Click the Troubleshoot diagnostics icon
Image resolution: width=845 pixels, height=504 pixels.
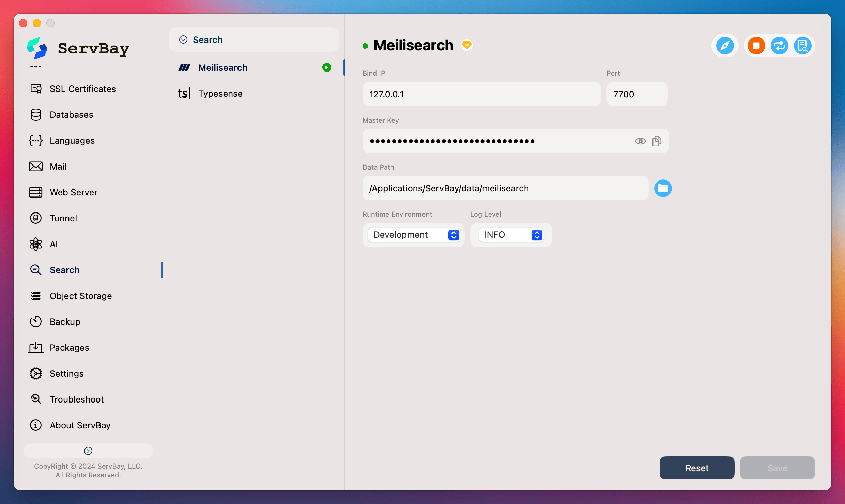[x=36, y=399]
